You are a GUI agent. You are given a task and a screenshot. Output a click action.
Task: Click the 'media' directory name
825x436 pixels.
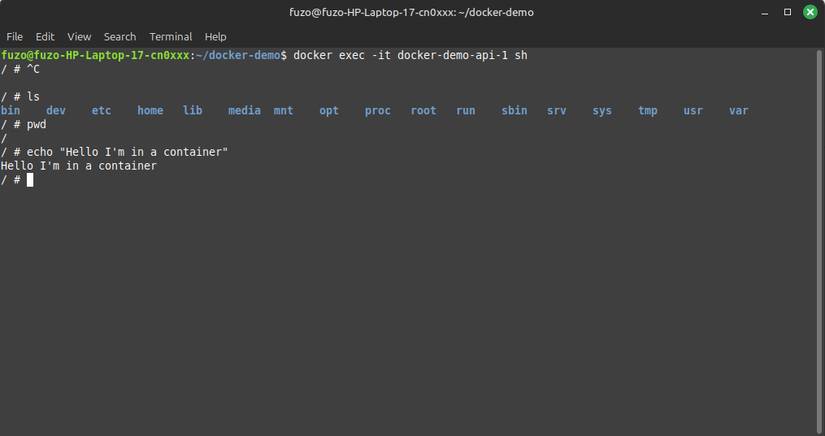coord(244,110)
